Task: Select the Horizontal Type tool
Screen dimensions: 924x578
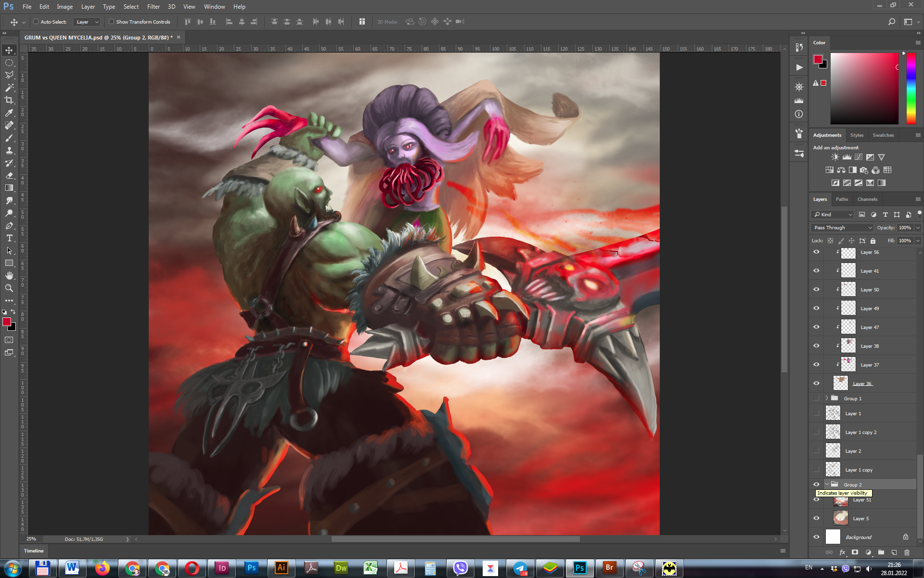Action: [9, 238]
